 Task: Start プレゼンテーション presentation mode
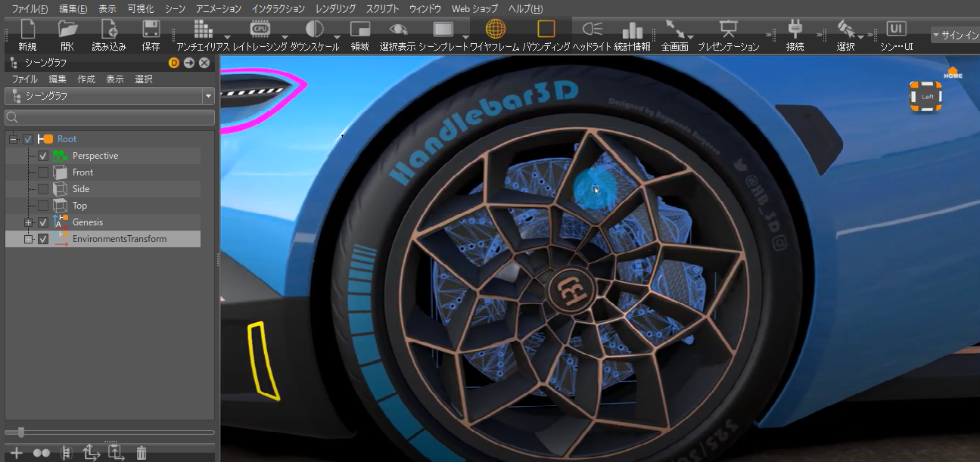tap(728, 35)
